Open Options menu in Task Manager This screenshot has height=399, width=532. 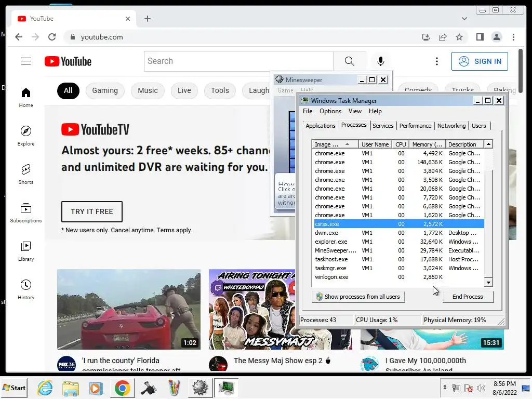(x=330, y=111)
